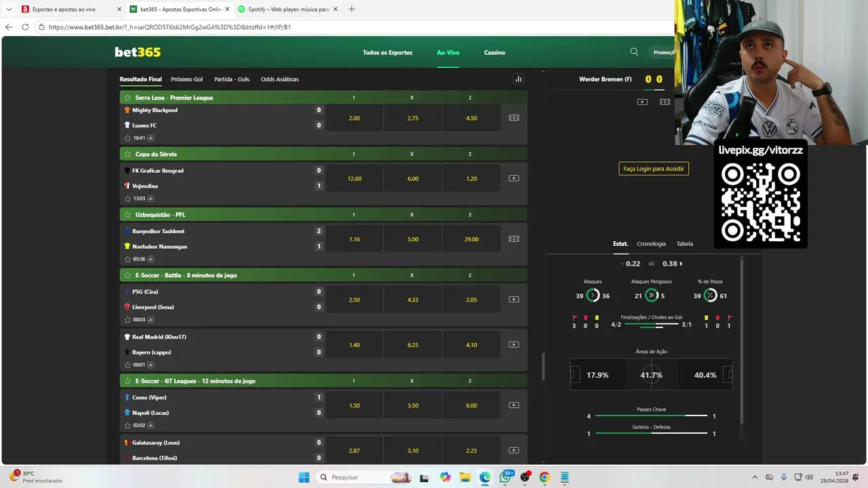This screenshot has width=868, height=488.
Task: Select video play icon in Werder Bremen panel
Action: [x=642, y=102]
